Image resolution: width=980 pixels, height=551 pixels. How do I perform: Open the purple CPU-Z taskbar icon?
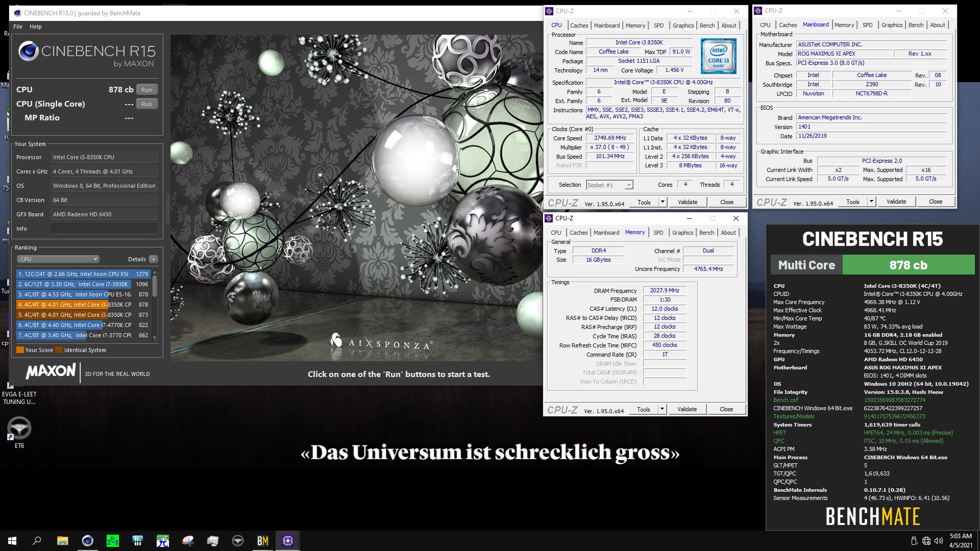287,541
